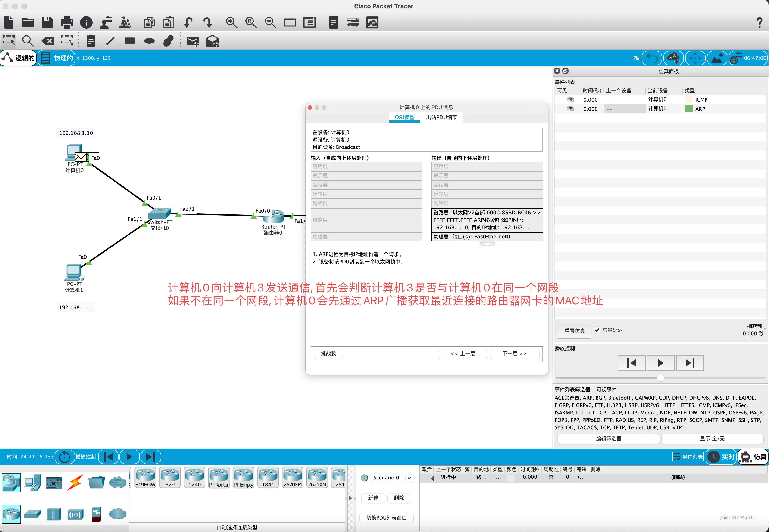Play simulation in the 播放控制 panel
The height and width of the screenshot is (532, 769).
tap(661, 363)
